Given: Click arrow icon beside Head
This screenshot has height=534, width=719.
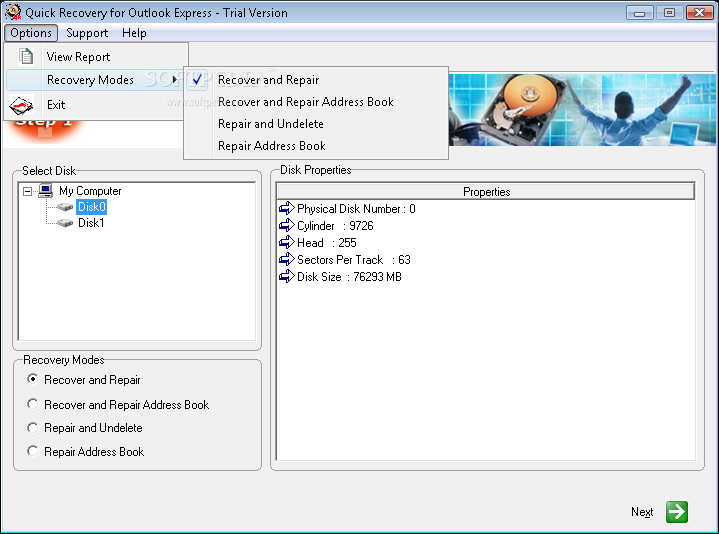Looking at the screenshot, I should [x=287, y=242].
